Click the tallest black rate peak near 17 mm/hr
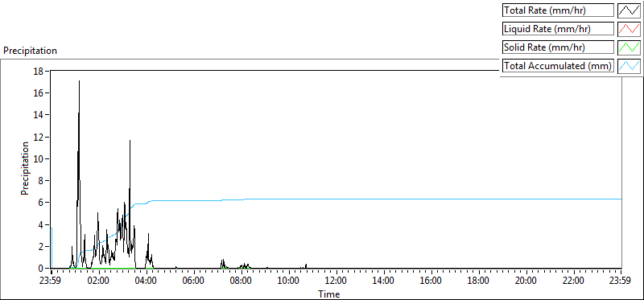 [79, 82]
